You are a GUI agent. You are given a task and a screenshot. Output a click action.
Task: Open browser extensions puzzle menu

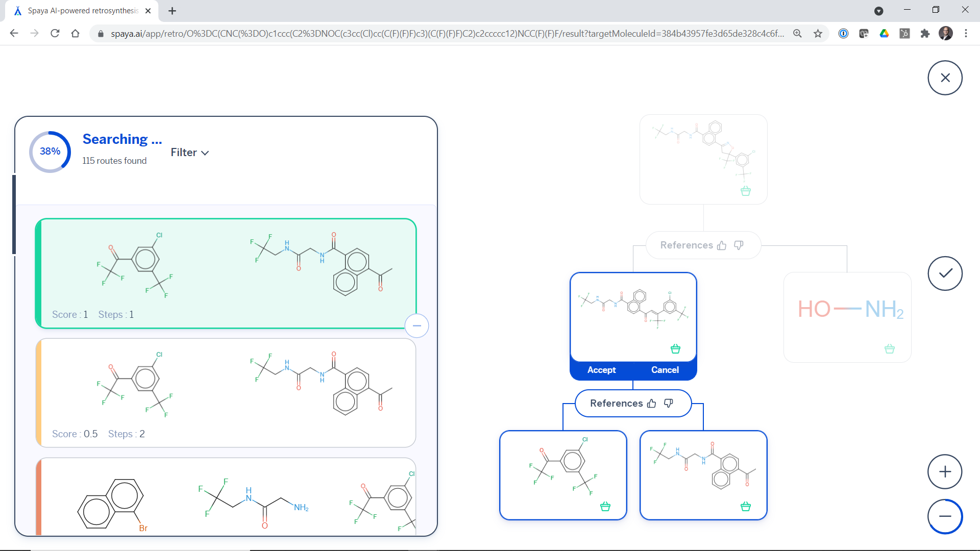pos(925,34)
